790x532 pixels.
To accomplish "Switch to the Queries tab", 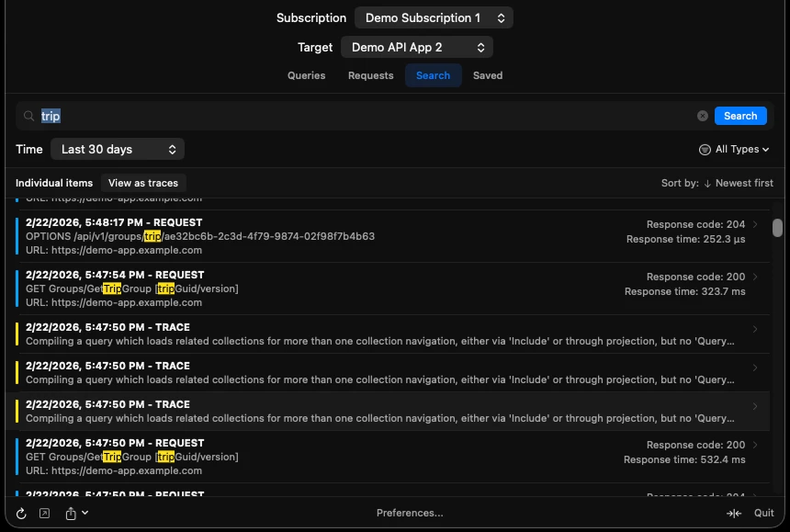I will coord(306,75).
